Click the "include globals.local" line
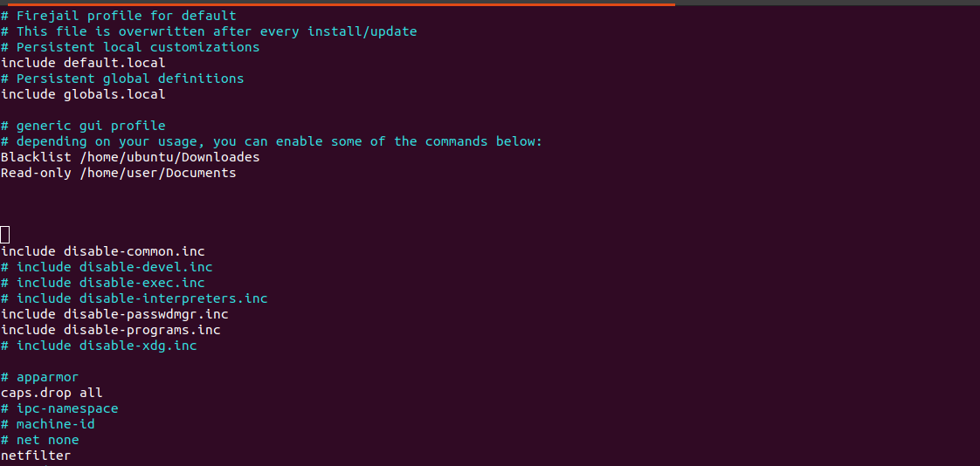The image size is (980, 466). point(83,94)
